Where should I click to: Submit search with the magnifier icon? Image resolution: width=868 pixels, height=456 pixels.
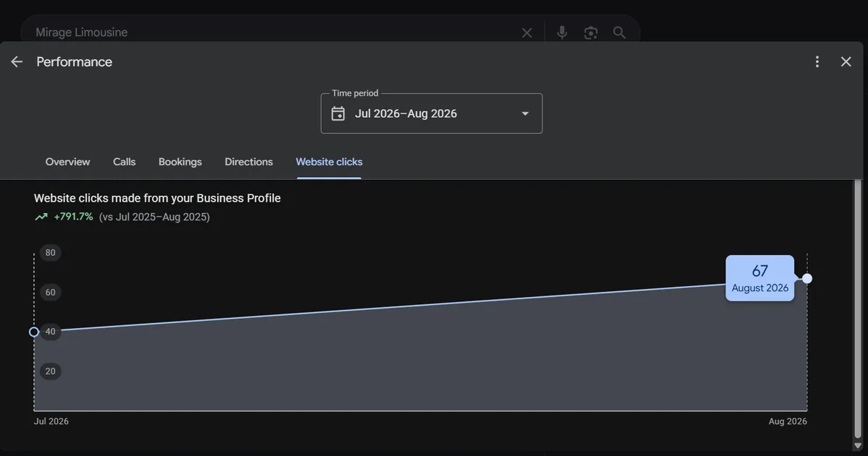pyautogui.click(x=619, y=33)
